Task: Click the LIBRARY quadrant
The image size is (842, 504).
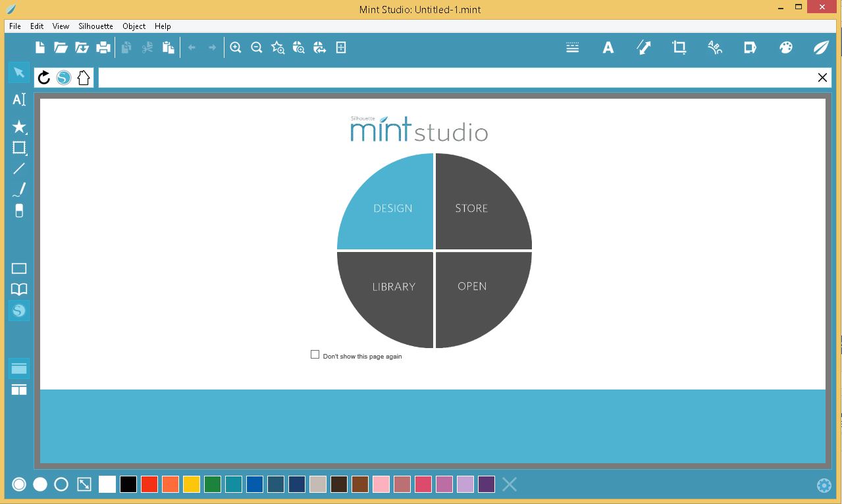Action: pos(394,287)
